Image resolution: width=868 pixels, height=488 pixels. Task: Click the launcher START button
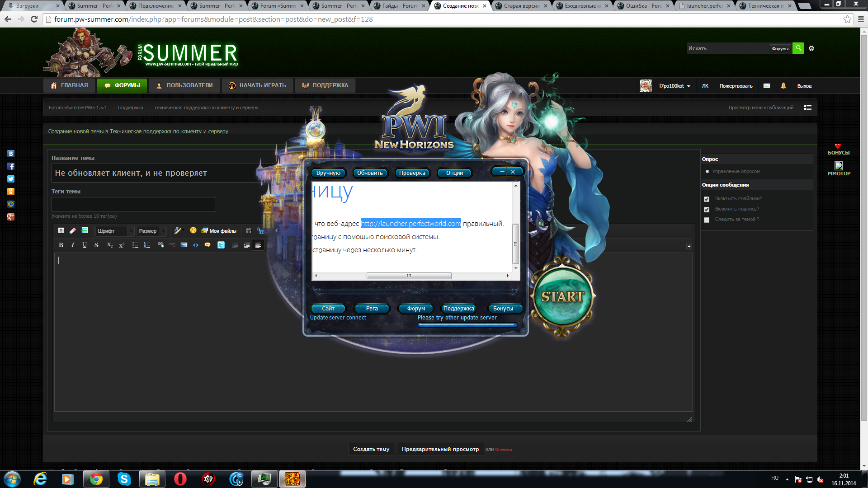pos(563,296)
